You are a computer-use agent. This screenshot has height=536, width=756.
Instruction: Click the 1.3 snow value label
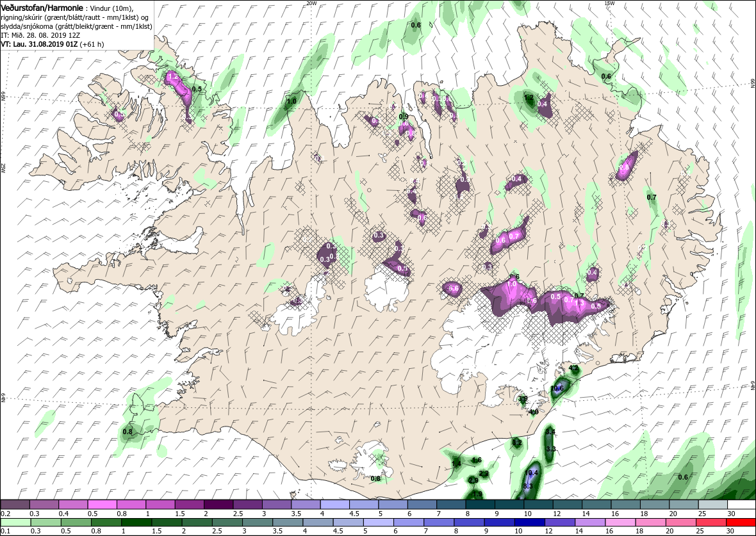click(x=580, y=303)
